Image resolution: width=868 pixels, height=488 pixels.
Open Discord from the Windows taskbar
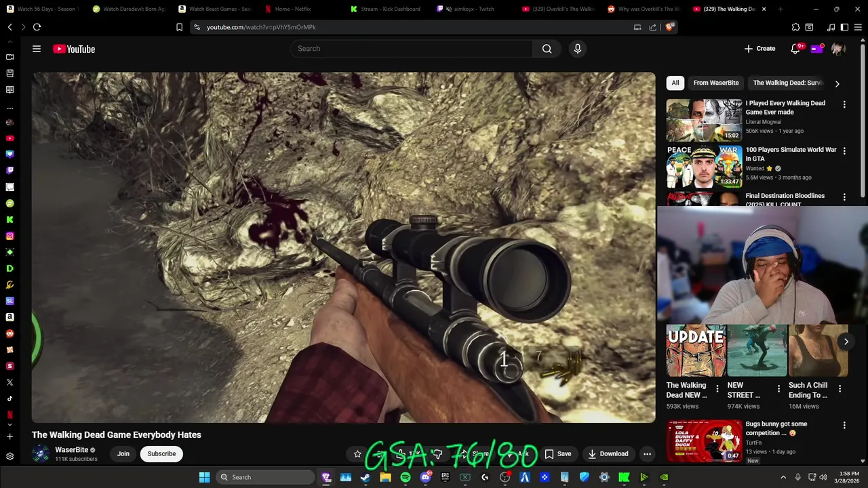pyautogui.click(x=425, y=477)
